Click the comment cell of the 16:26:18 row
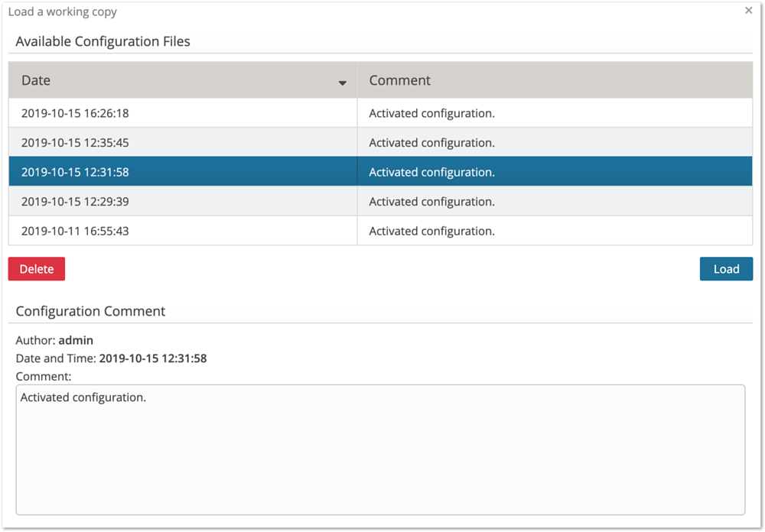Viewport: 765px width, 532px height. (x=431, y=113)
